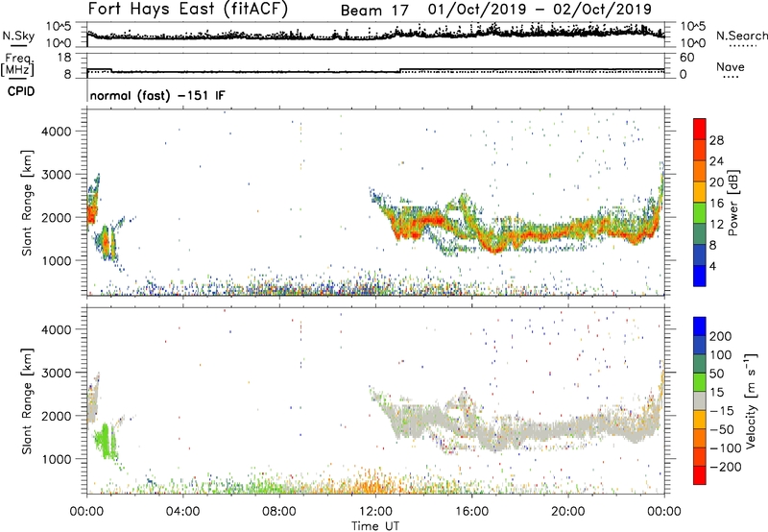768x532 pixels.
Task: Click the '18' frequency axis tick
Action: (x=64, y=58)
